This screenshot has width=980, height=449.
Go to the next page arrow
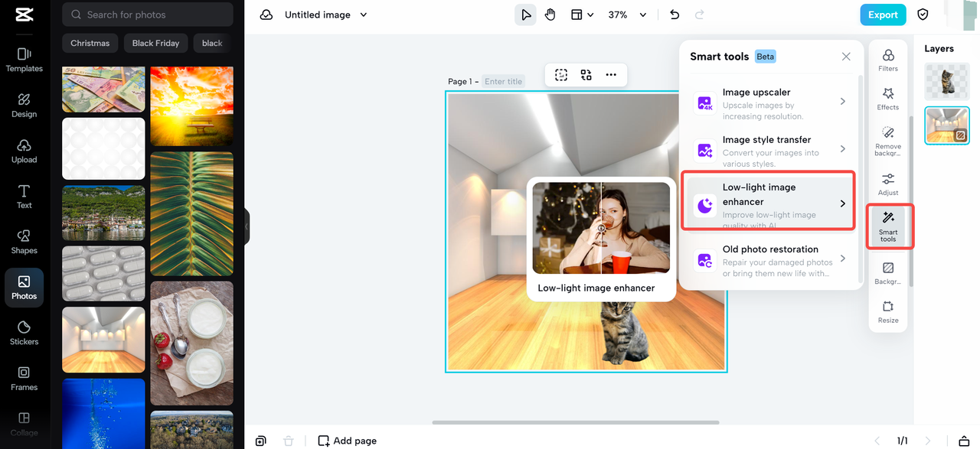tap(928, 441)
